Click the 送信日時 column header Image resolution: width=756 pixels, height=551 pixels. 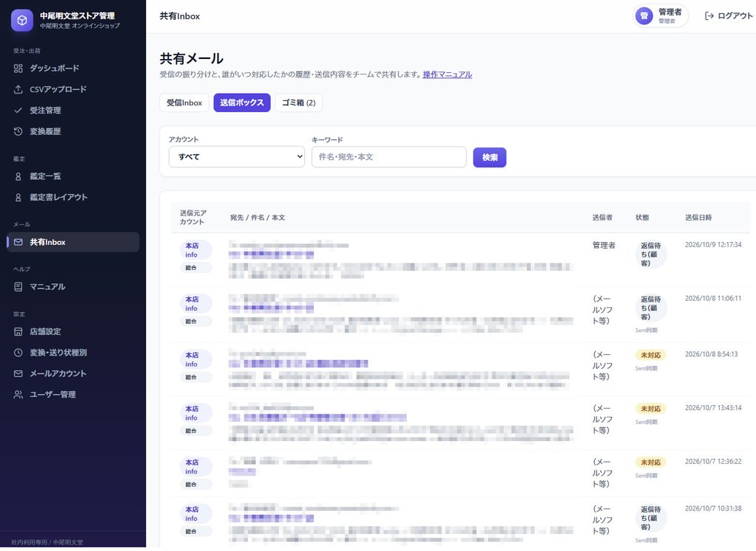(x=698, y=218)
